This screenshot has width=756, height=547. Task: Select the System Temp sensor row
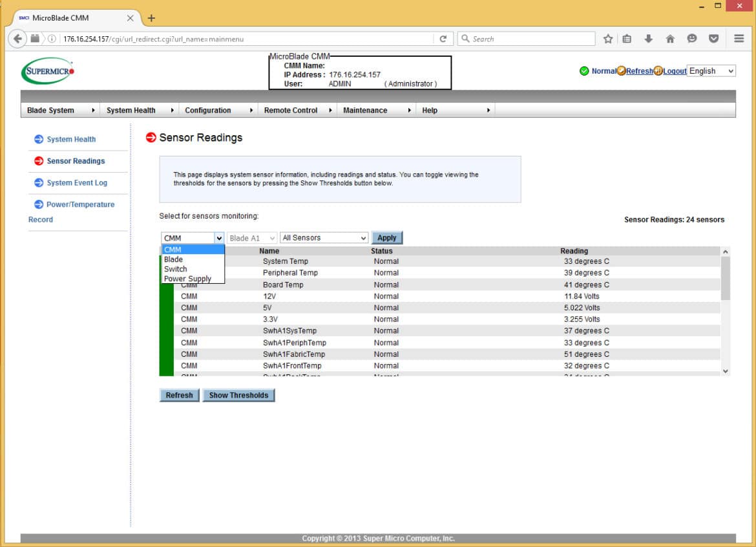[447, 261]
